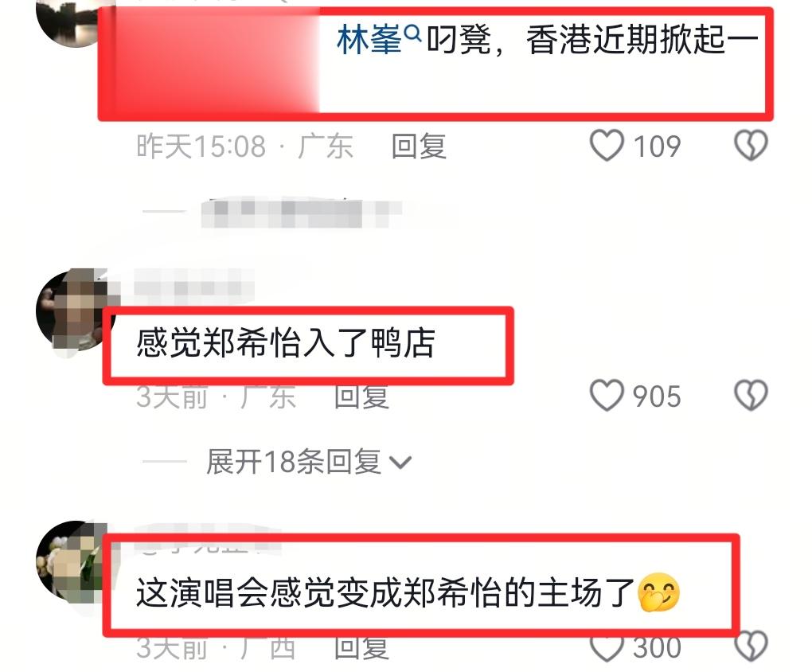Select the comment text 感觉郑希怡入了鸭店
The width and height of the screenshot is (812, 672).
(x=285, y=343)
